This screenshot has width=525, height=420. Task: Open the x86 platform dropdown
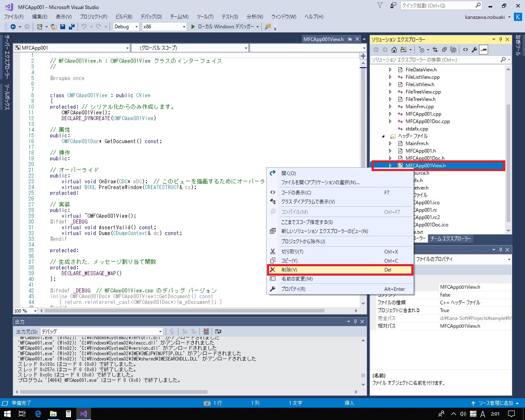click(164, 27)
